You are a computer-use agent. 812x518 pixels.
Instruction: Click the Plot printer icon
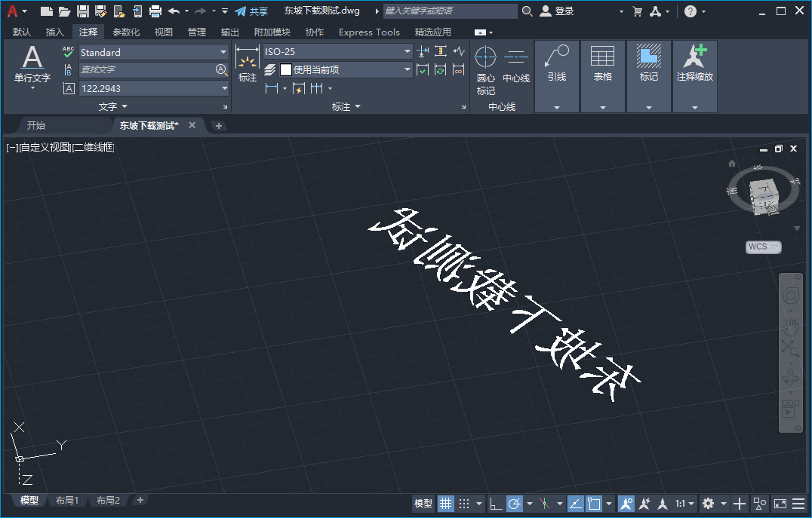155,11
